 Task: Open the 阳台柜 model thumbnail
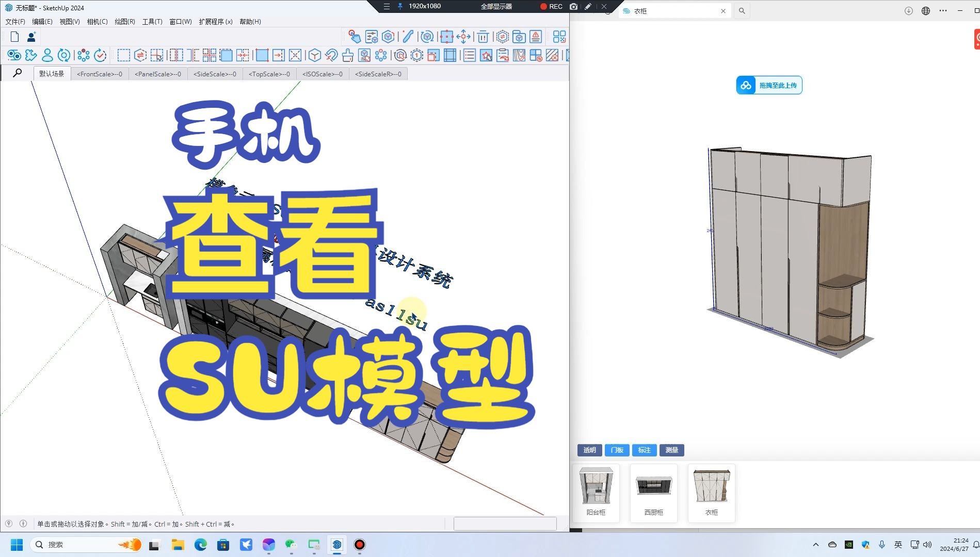point(596,493)
